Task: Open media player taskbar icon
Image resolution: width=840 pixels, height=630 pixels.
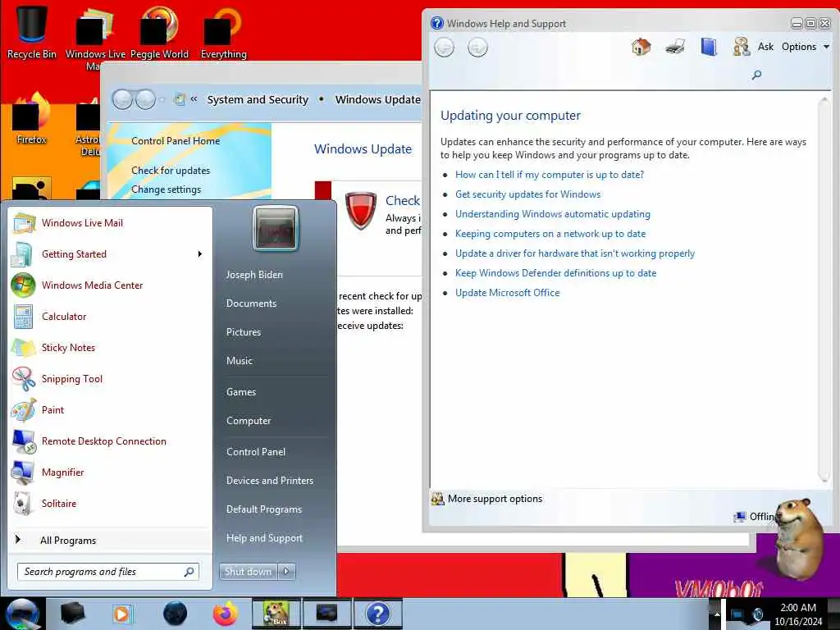Action: [121, 614]
